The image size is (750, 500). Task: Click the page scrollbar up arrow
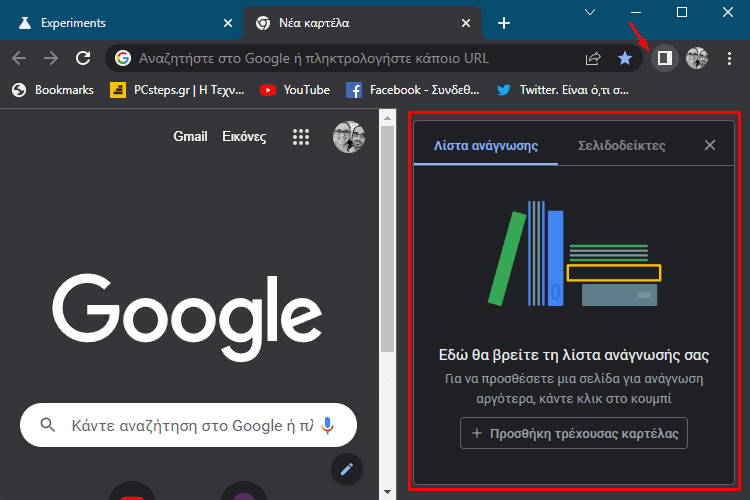click(387, 117)
